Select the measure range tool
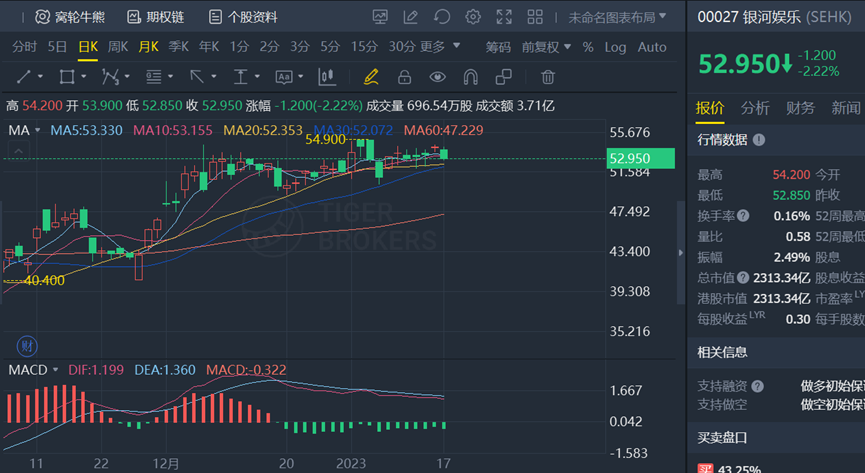Screen dimensions: 865x473 (241, 77)
